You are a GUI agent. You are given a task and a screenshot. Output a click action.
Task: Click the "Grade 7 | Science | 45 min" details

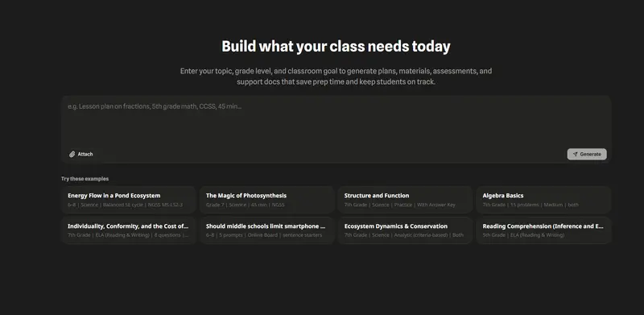[x=246, y=205]
